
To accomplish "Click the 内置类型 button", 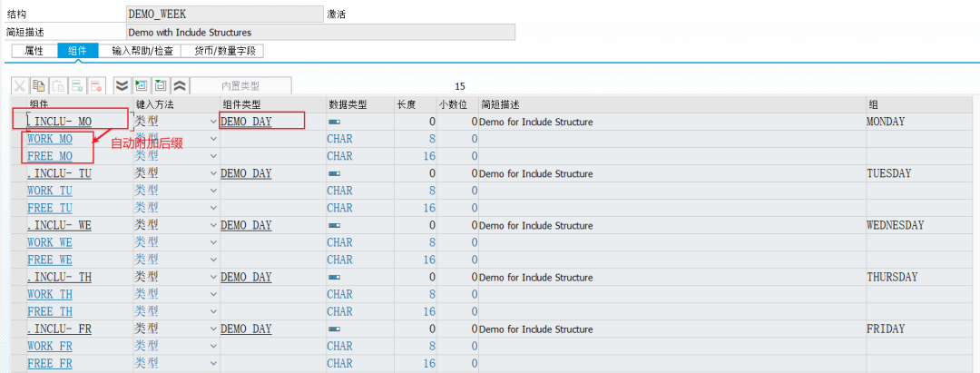I will [x=240, y=85].
